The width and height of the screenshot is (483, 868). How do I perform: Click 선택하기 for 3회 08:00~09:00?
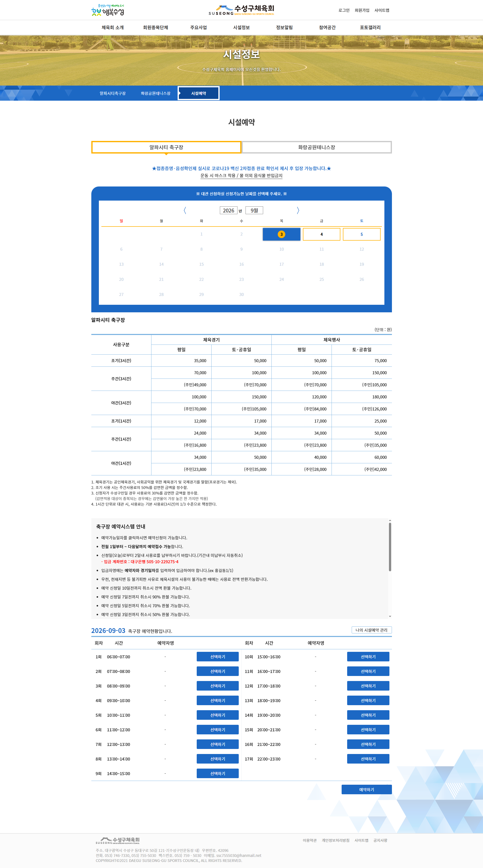point(218,686)
